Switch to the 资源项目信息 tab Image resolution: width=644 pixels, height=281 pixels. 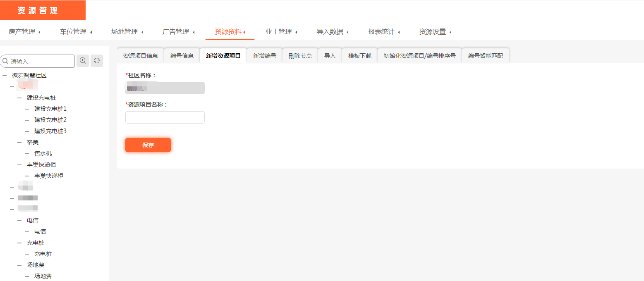[x=141, y=56]
